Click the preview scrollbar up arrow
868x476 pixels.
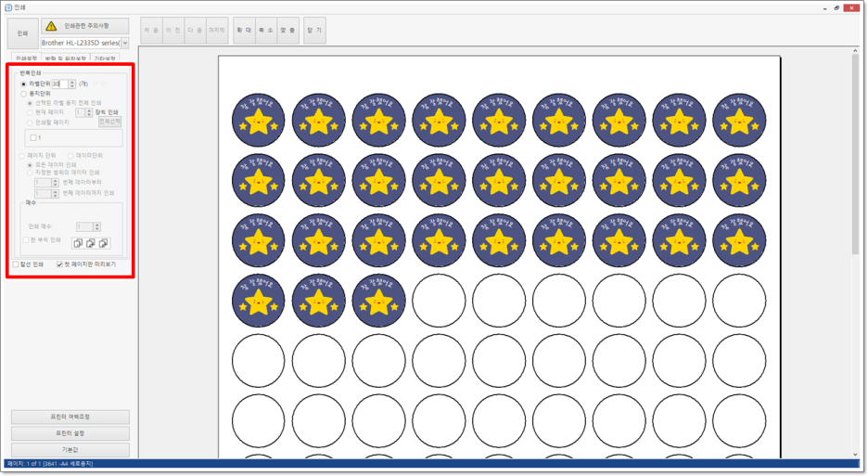click(x=855, y=51)
